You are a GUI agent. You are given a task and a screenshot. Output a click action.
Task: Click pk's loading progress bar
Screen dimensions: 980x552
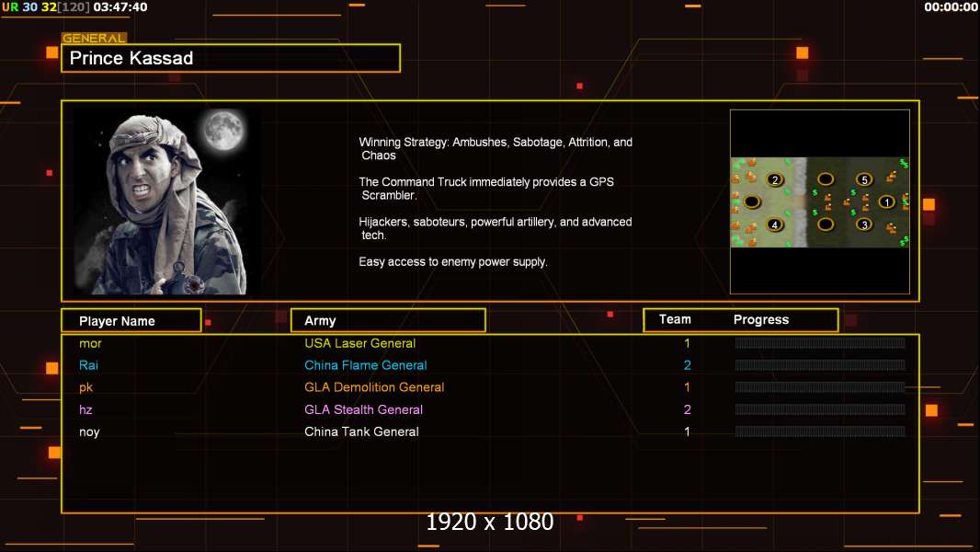pyautogui.click(x=820, y=387)
